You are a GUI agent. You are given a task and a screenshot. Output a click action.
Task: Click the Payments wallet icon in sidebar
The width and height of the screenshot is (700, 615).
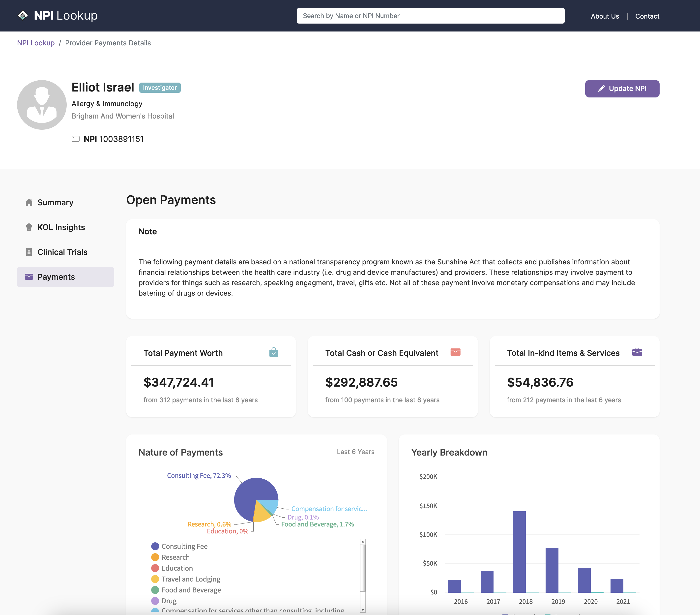click(x=29, y=277)
